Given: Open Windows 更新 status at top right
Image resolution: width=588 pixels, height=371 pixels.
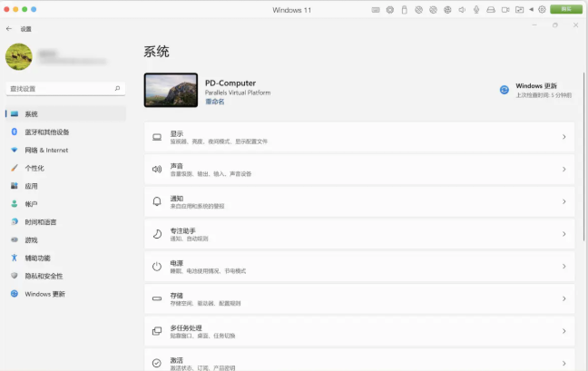Looking at the screenshot, I should [x=535, y=90].
